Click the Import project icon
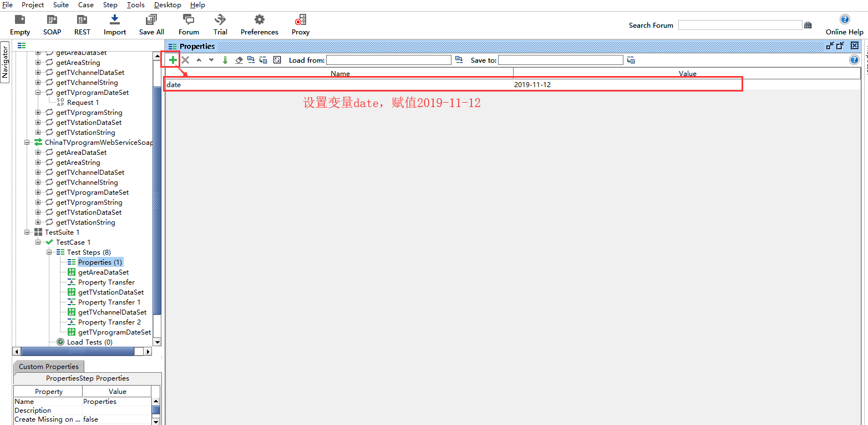This screenshot has height=425, width=868. 115,25
